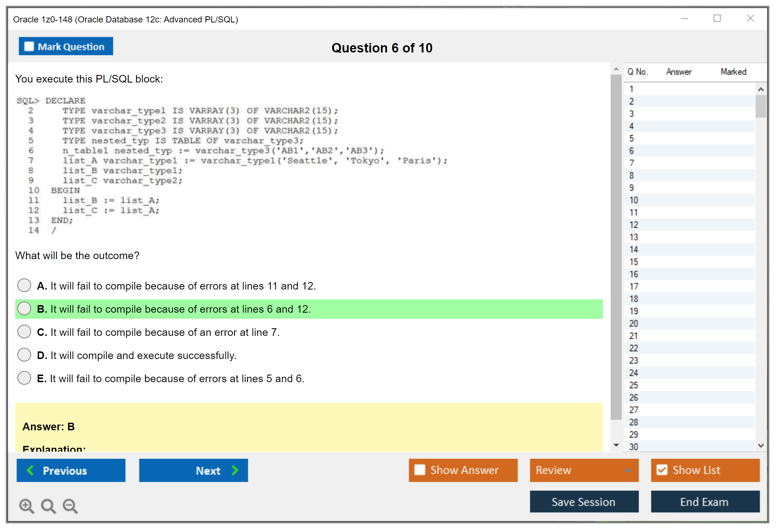
Task: Click the End Exam button
Action: point(705,502)
